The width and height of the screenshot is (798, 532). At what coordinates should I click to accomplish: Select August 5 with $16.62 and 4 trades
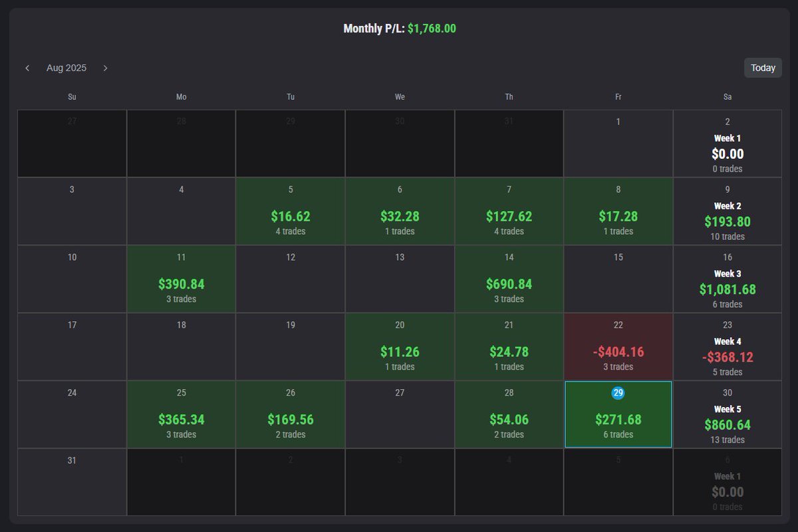coord(290,211)
